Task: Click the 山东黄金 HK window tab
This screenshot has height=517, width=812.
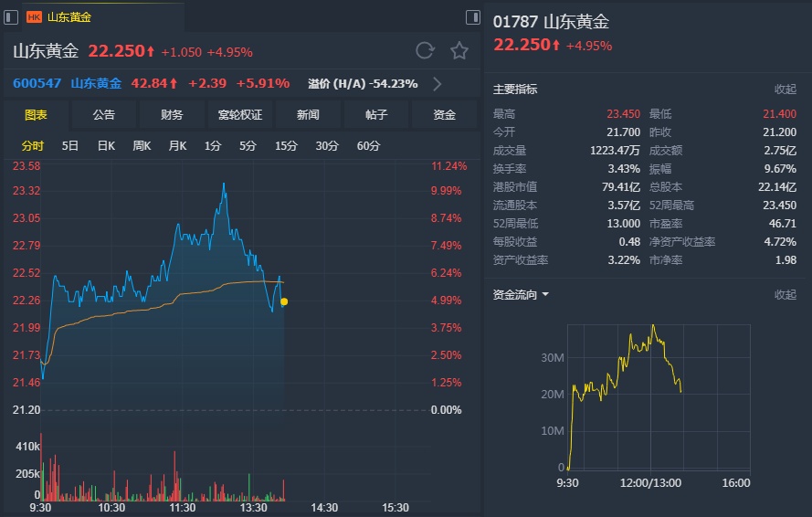Action: click(69, 16)
